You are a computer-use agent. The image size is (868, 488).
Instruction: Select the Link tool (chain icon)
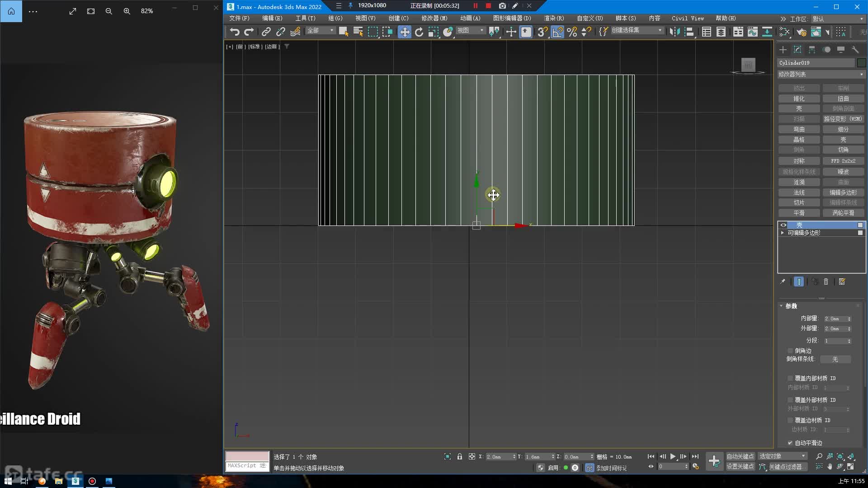pyautogui.click(x=266, y=32)
